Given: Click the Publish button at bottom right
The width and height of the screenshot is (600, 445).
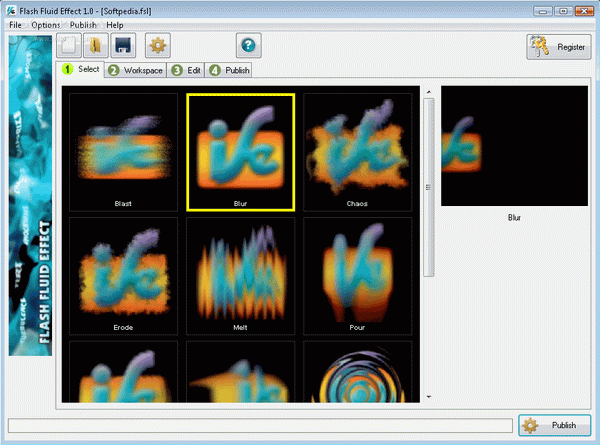Looking at the screenshot, I should [x=554, y=425].
